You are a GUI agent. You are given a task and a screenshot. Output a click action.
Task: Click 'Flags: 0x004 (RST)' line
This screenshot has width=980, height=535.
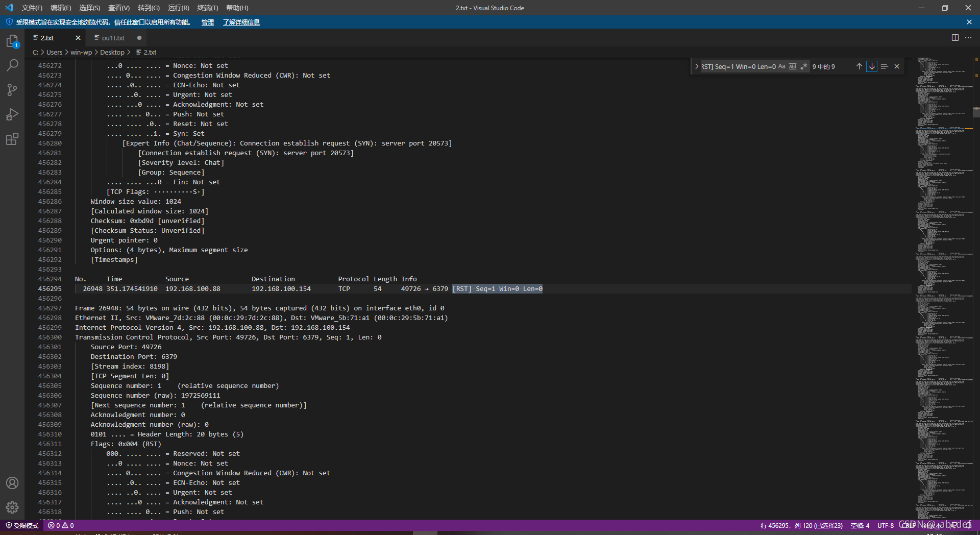(126, 444)
